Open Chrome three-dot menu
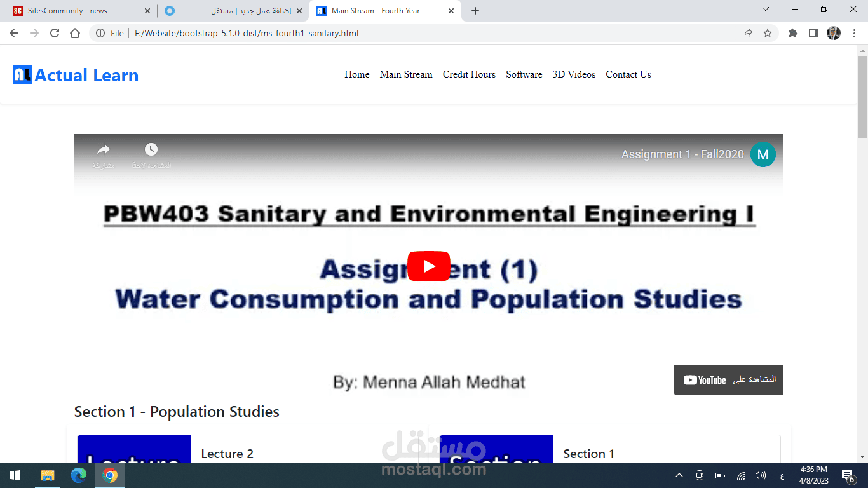The width and height of the screenshot is (868, 488). [853, 33]
